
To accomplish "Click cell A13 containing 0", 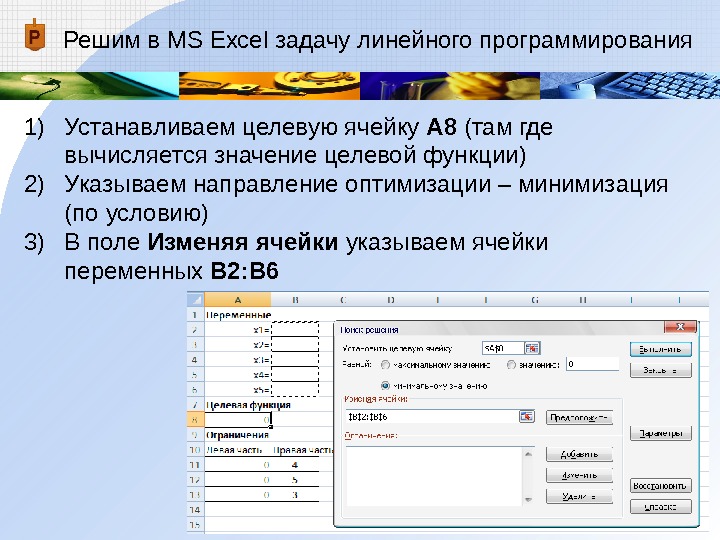I will [238, 495].
